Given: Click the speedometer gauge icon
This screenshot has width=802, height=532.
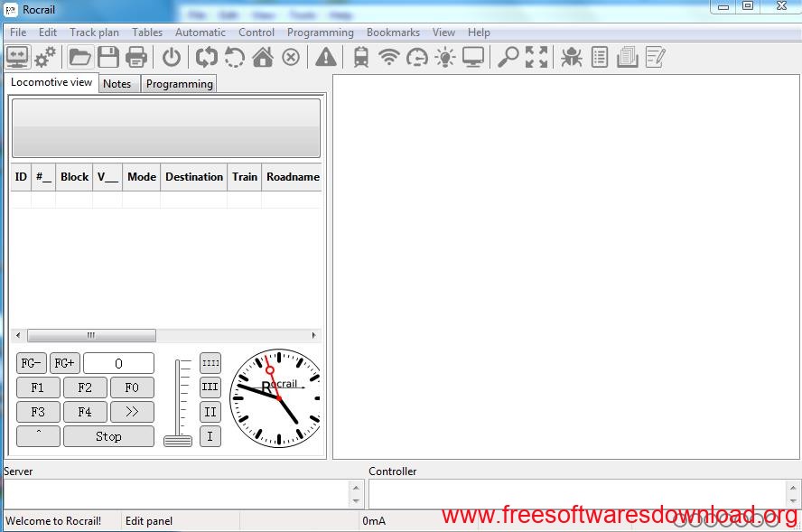Looking at the screenshot, I should [x=417, y=57].
